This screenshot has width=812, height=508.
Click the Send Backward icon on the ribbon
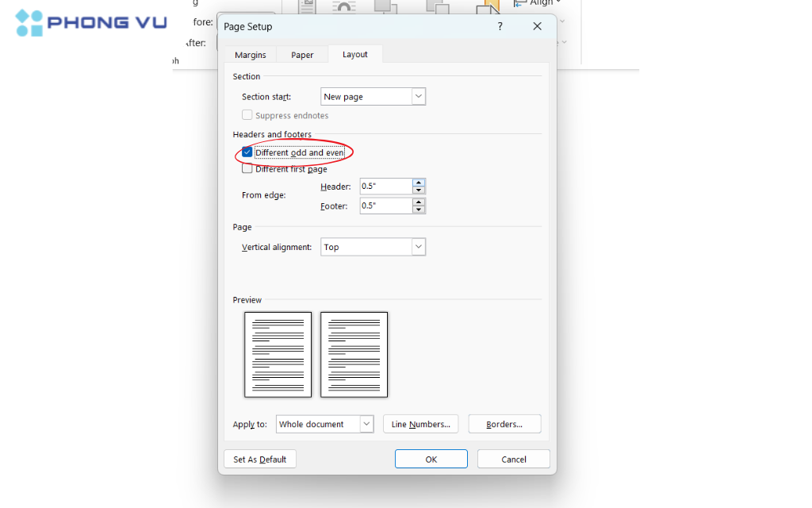(x=439, y=4)
